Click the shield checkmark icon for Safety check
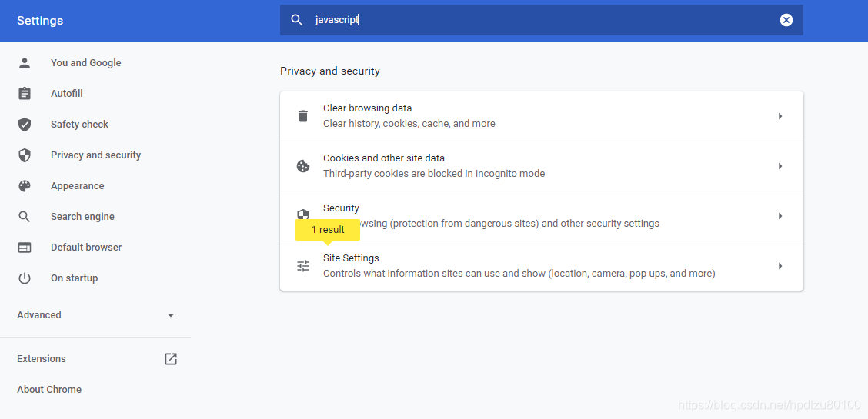 coord(25,125)
